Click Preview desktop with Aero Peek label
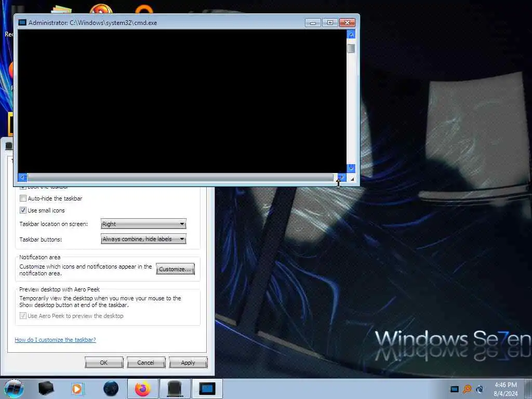The image size is (532, 399). pos(59,289)
